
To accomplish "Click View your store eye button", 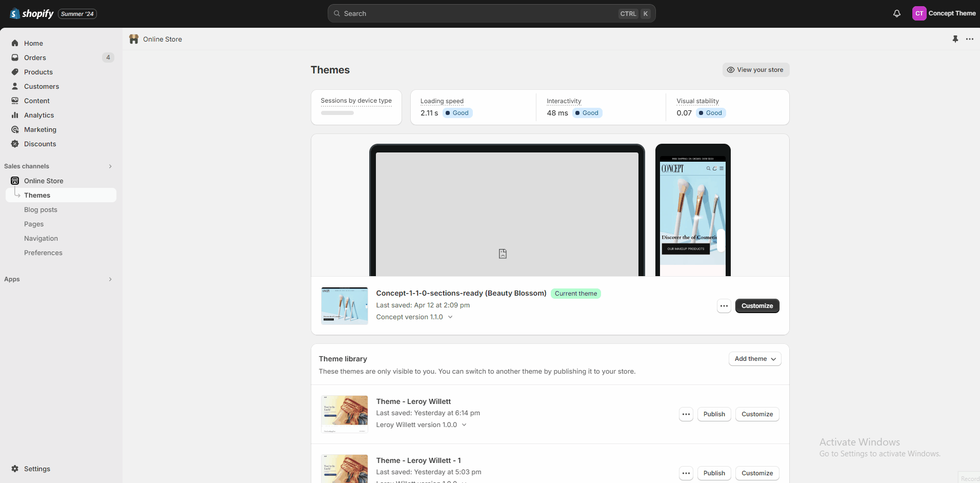I will click(755, 70).
